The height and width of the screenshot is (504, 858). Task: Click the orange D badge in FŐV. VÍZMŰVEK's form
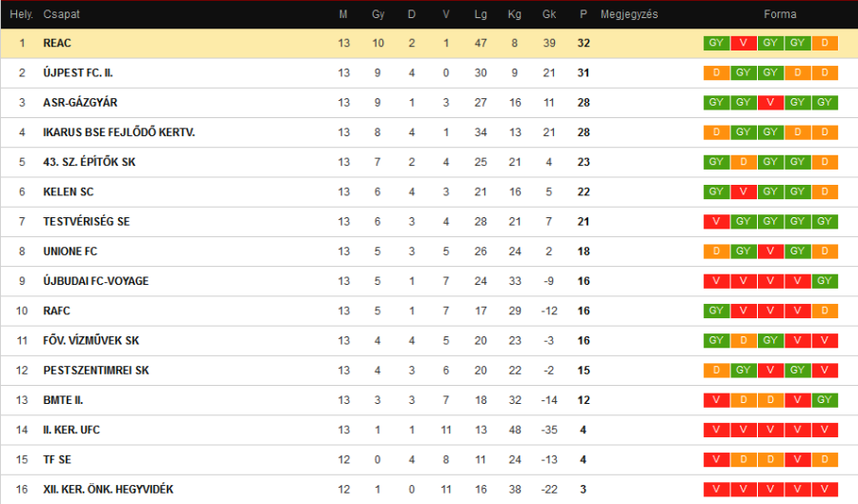tap(744, 340)
